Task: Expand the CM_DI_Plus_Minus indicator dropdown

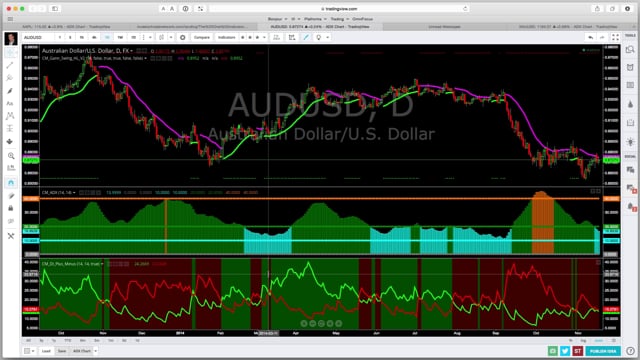Action: coord(102,264)
